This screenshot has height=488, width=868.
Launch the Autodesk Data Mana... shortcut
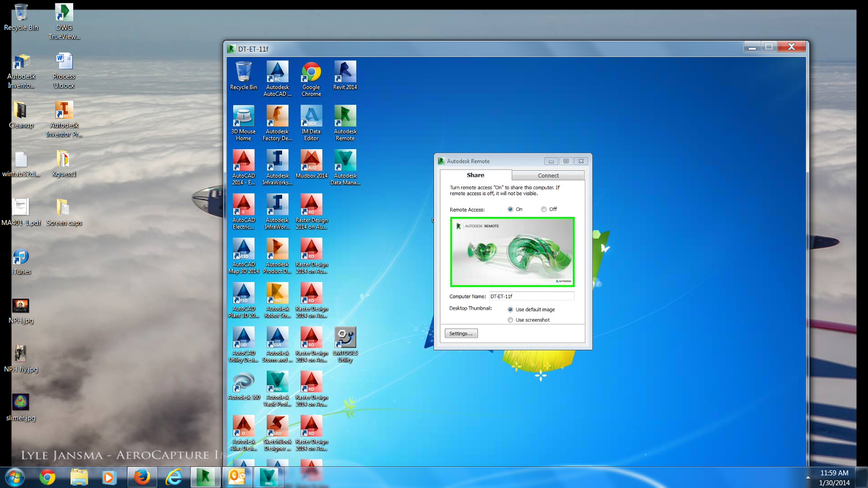click(x=345, y=168)
